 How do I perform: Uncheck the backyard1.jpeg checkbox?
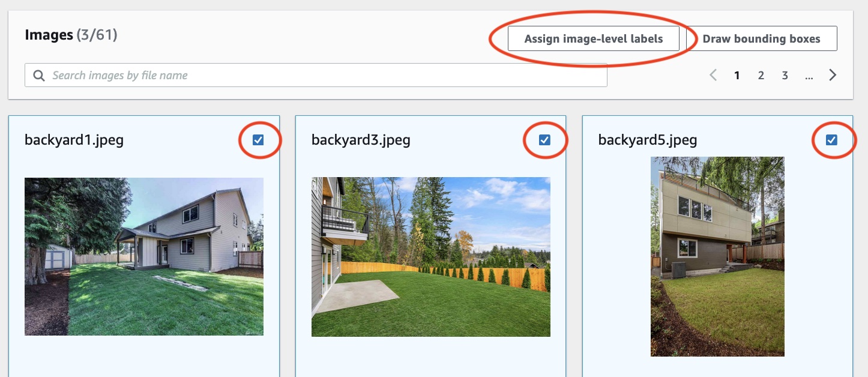point(259,139)
